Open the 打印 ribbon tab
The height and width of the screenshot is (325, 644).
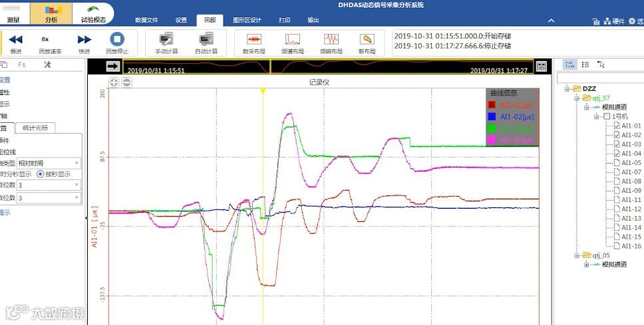click(x=285, y=20)
